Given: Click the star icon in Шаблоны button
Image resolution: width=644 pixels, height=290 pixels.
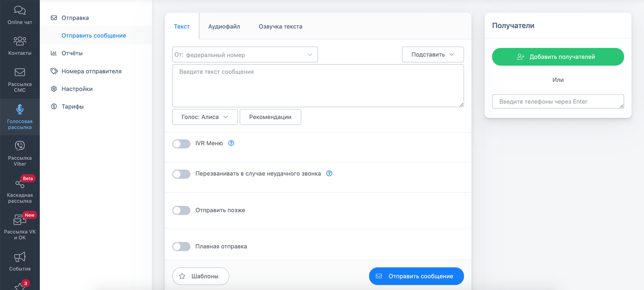Looking at the screenshot, I should (182, 276).
